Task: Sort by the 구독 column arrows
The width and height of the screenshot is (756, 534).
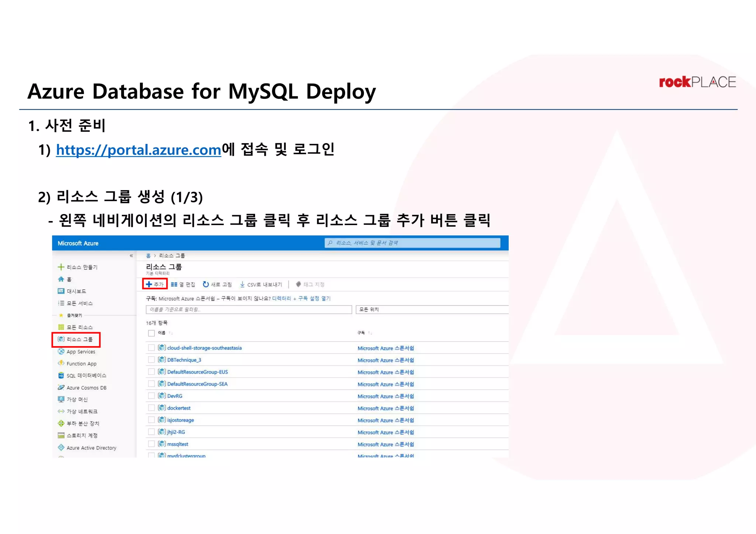Action: [370, 333]
